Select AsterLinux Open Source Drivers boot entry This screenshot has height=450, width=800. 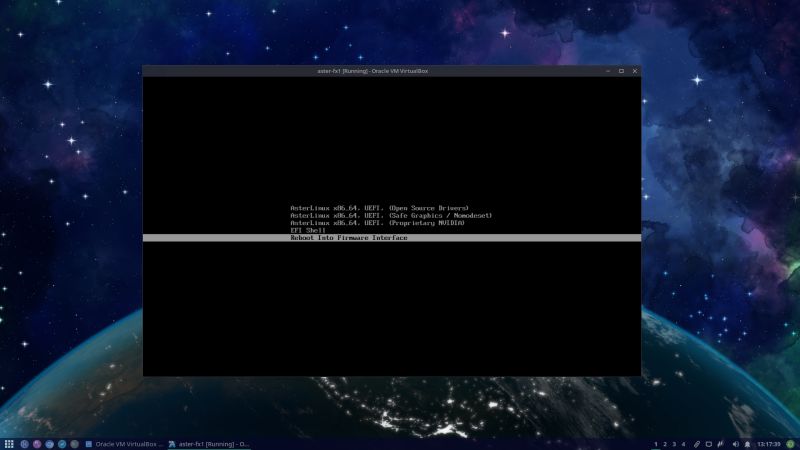(379, 208)
